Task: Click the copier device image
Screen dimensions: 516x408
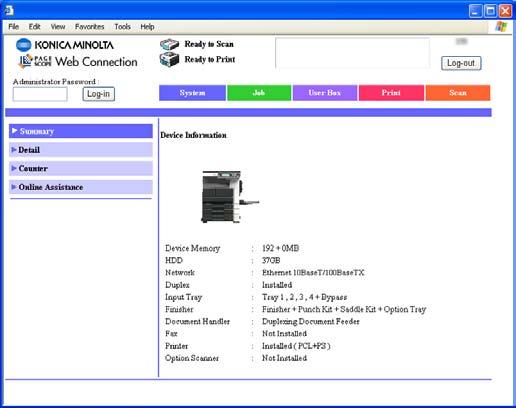Action: [x=230, y=197]
